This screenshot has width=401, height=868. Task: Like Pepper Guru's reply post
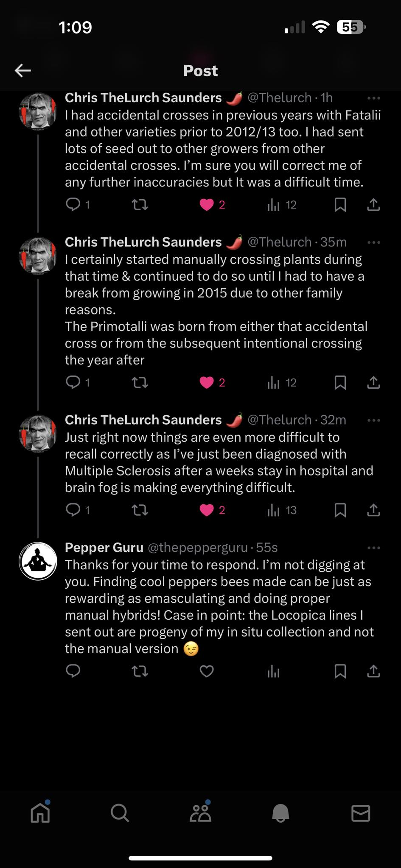point(207,671)
